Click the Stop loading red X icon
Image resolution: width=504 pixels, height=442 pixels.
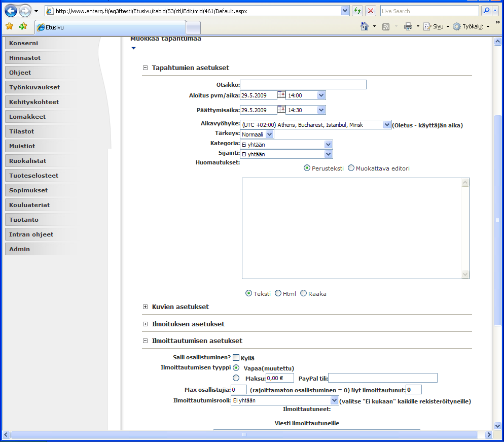point(371,11)
